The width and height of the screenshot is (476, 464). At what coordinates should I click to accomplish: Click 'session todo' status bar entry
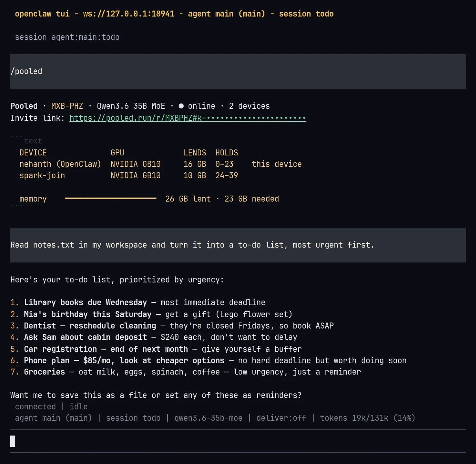(x=133, y=418)
